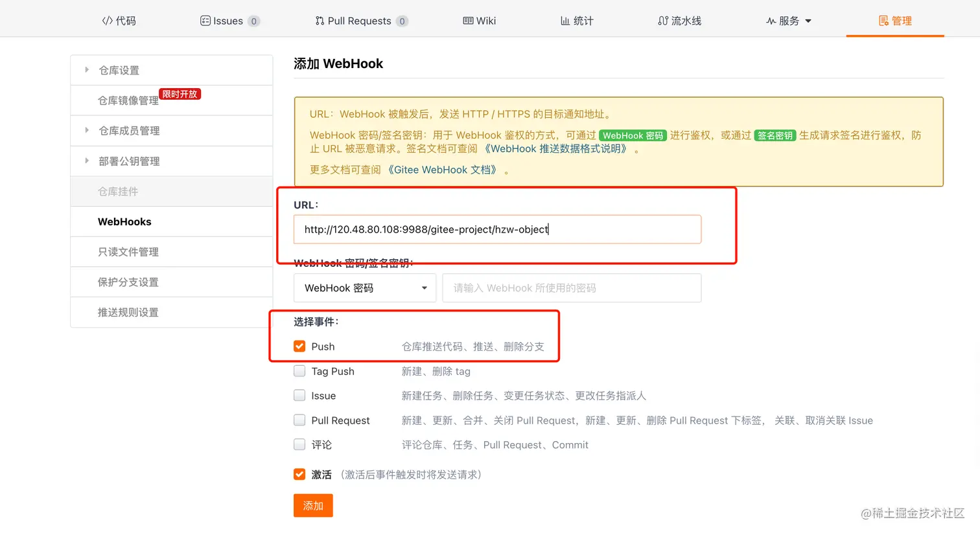Screen dimensions: 980x535
Task: Expand the 部署公钥管理 sidebar arrow
Action: pyautogui.click(x=87, y=161)
